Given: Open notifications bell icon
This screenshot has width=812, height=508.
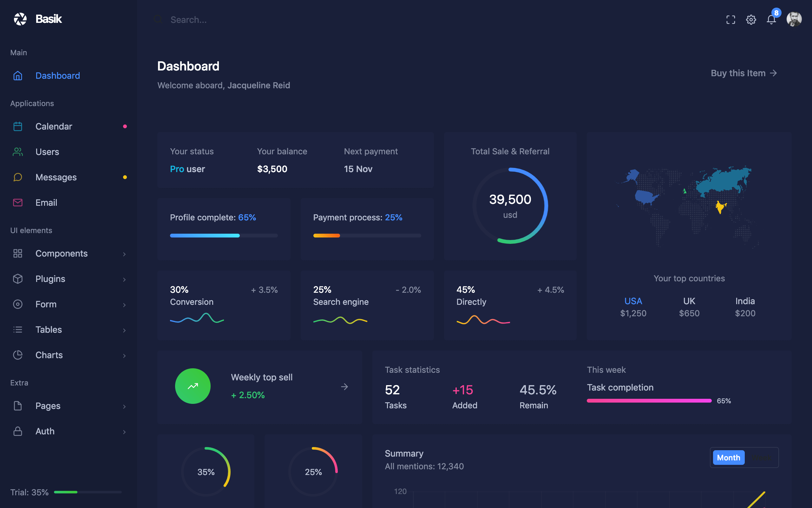Looking at the screenshot, I should [771, 20].
